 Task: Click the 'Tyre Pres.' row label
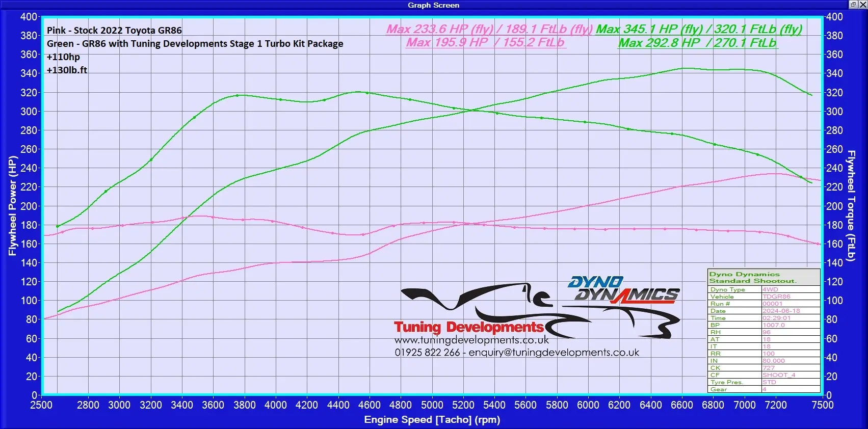point(727,382)
